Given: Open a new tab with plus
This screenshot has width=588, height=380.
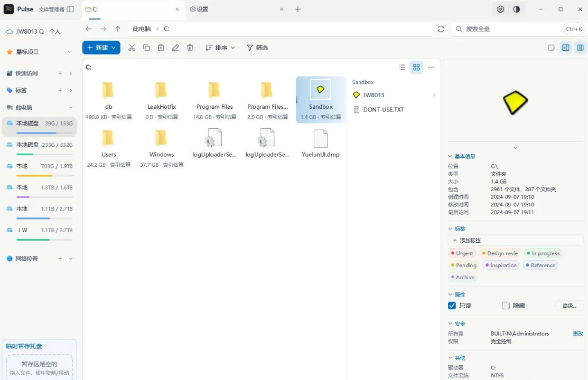Looking at the screenshot, I should click(x=298, y=9).
